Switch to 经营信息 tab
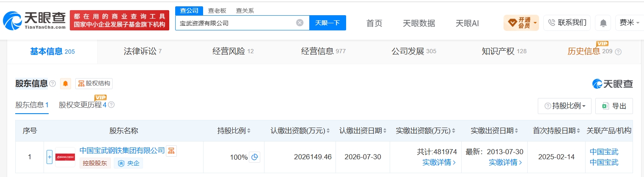This screenshot has height=177, width=644. [323, 52]
